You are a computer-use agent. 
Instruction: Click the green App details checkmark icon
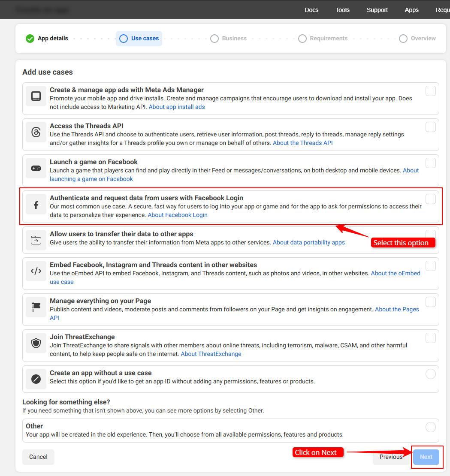coord(30,39)
